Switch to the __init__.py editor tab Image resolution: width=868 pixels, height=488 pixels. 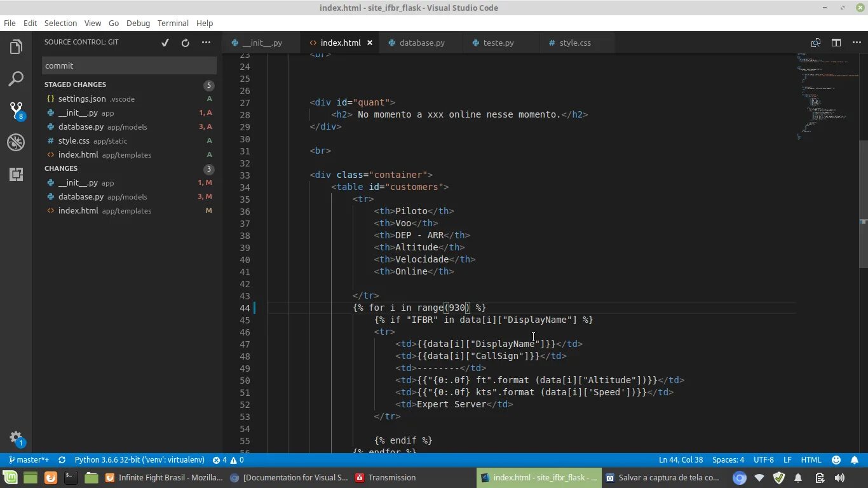click(x=262, y=43)
